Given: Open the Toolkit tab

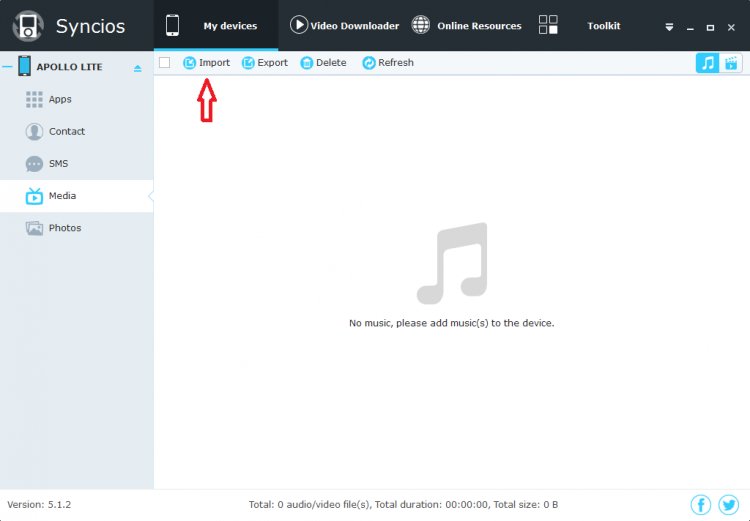Looking at the screenshot, I should point(580,26).
